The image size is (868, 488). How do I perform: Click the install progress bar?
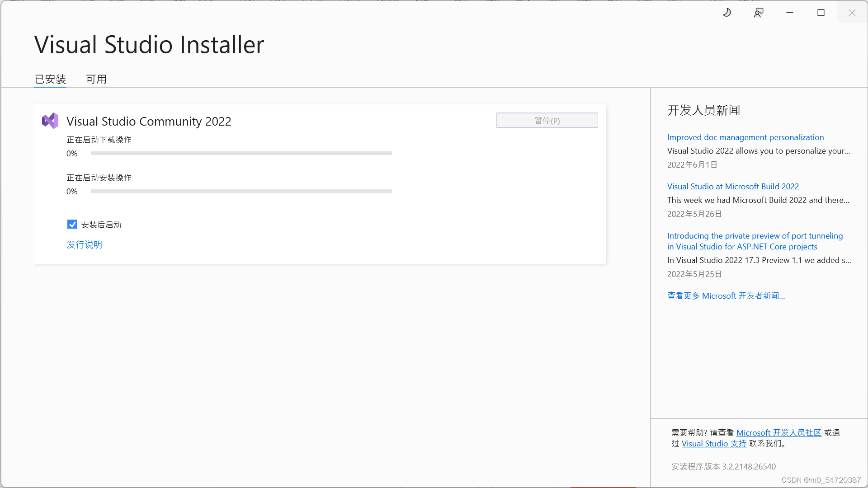tap(241, 191)
